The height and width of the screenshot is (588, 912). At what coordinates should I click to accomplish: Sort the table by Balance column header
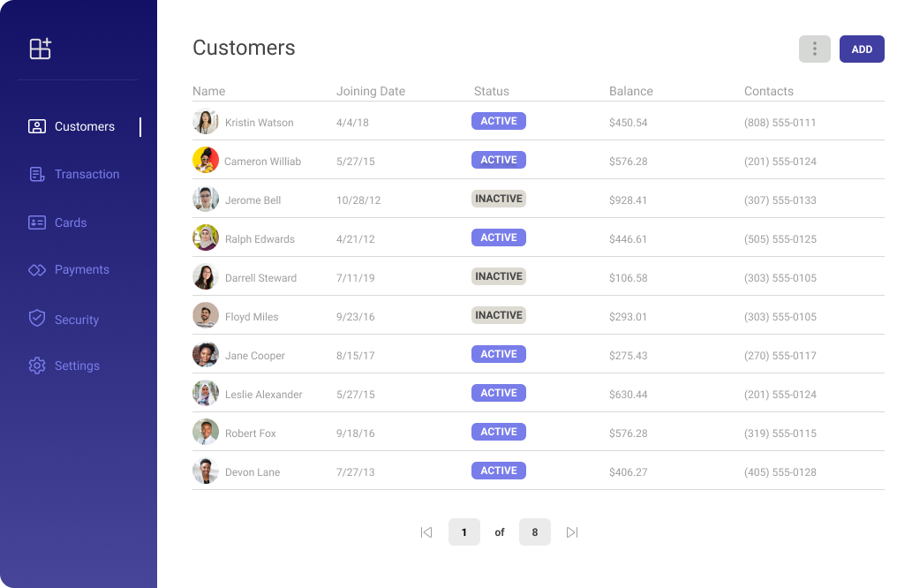coord(630,91)
